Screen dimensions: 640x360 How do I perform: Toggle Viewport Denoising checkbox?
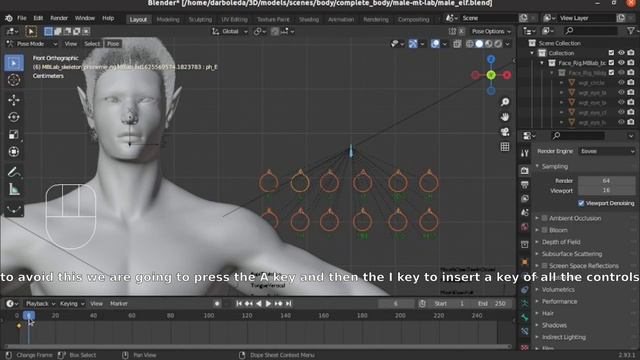click(x=581, y=203)
